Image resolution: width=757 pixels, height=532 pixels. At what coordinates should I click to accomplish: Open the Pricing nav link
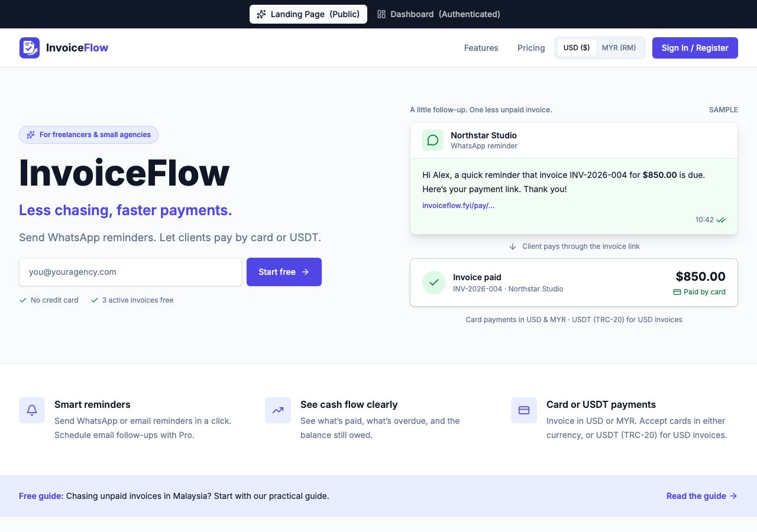point(531,48)
